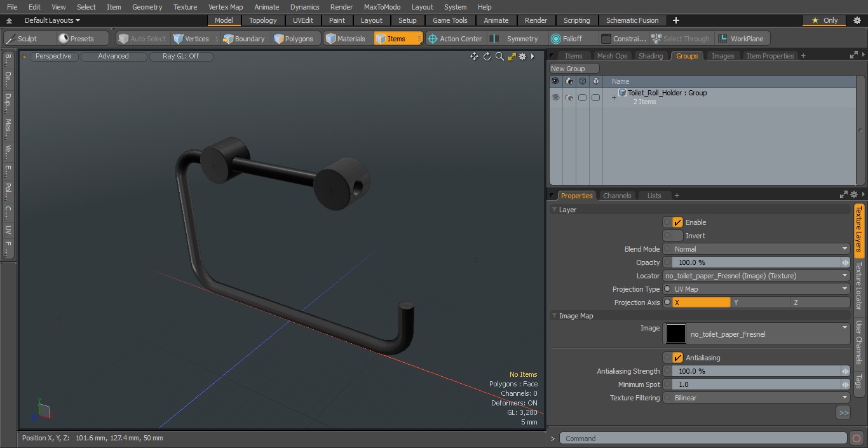Toggle the Enable checkbox
This screenshot has height=448, width=868.
677,222
